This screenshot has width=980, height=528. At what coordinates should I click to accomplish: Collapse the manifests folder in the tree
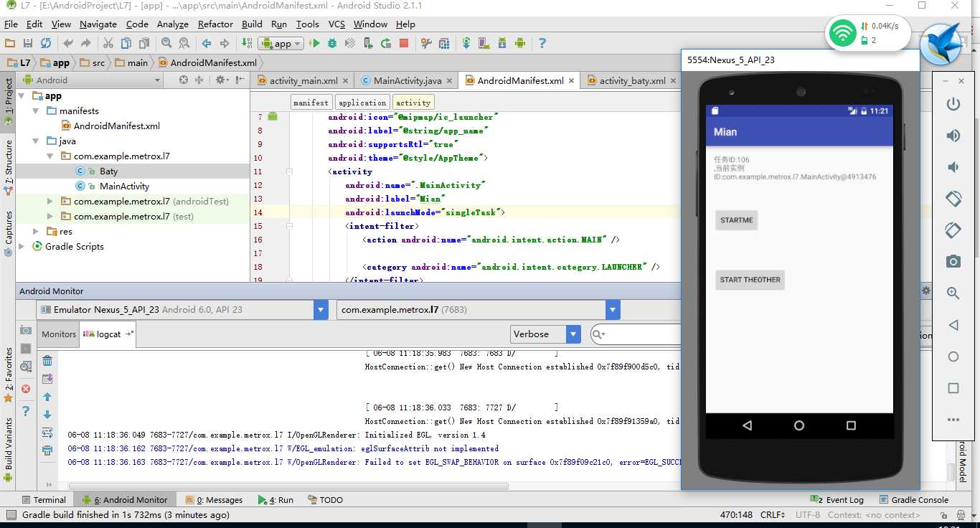coord(36,111)
